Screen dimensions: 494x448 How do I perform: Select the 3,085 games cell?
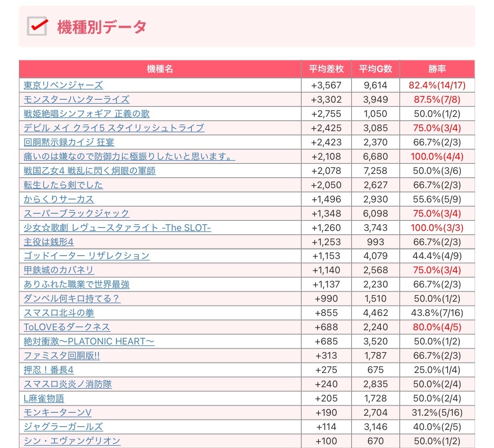375,127
